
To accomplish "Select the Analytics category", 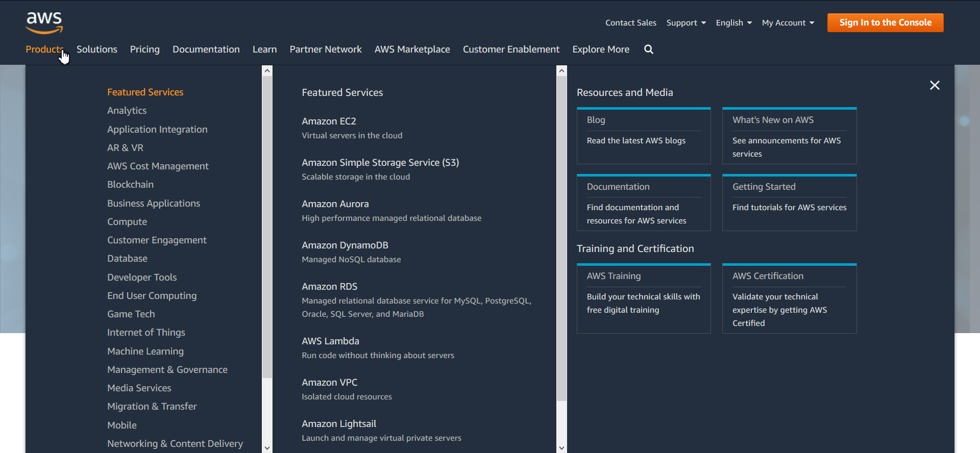I will click(x=127, y=110).
